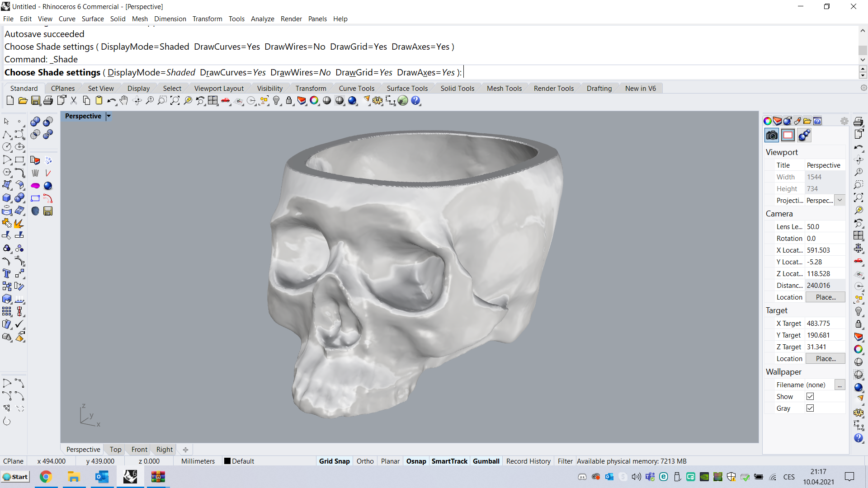Click the four-viewport layout icon
The image size is (868, 488).
tap(213, 101)
